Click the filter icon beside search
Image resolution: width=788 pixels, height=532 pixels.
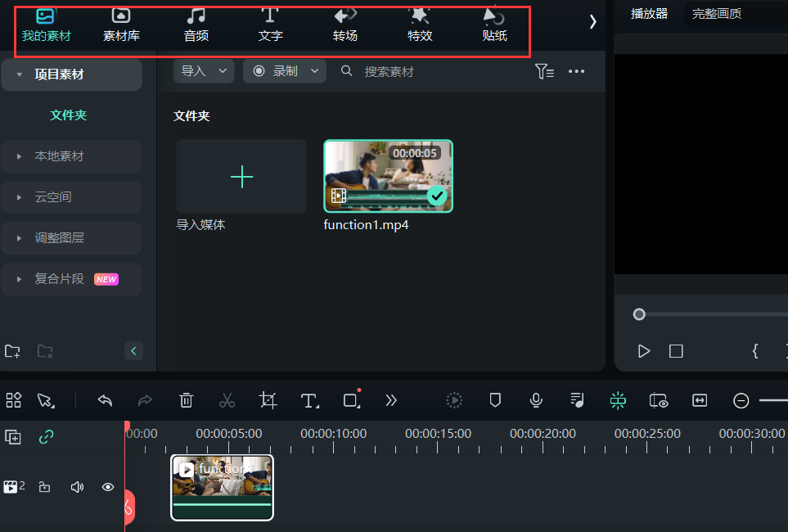544,72
